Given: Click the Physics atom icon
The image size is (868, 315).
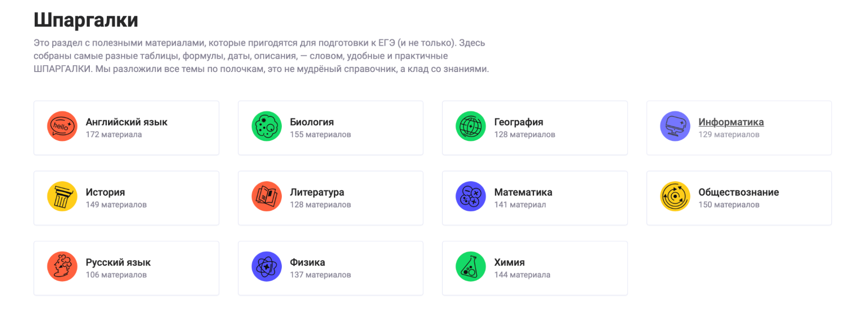Looking at the screenshot, I should [x=267, y=266].
